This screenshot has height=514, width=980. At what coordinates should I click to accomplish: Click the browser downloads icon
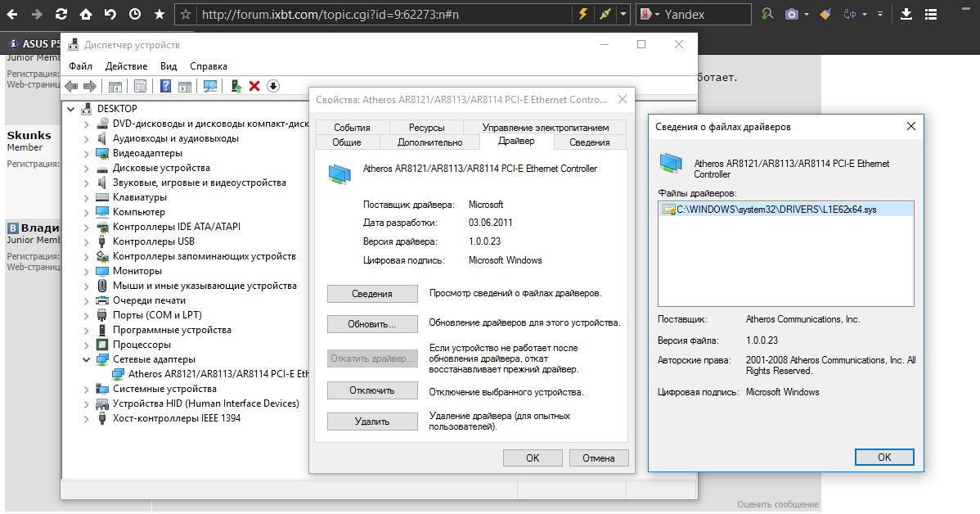908,14
